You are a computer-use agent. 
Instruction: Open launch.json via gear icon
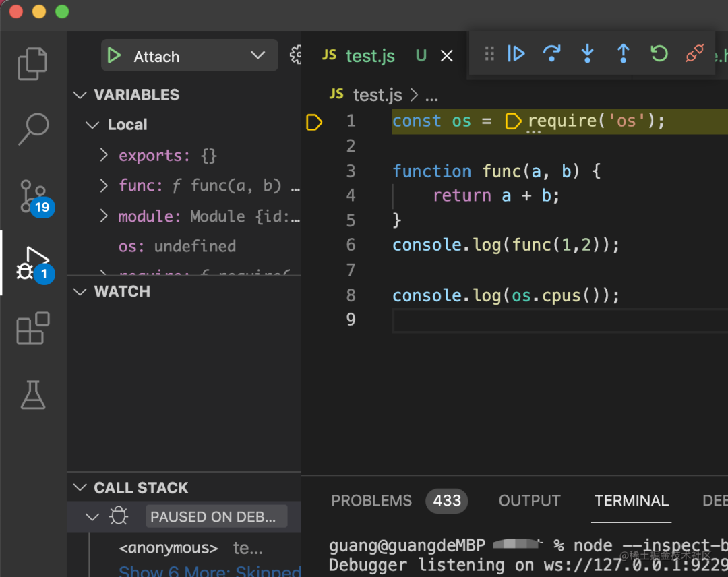coord(296,55)
